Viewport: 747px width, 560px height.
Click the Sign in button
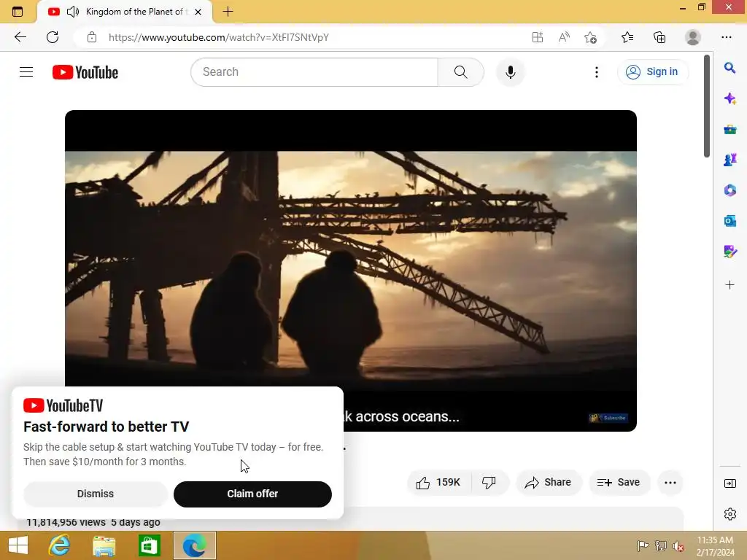click(x=653, y=72)
